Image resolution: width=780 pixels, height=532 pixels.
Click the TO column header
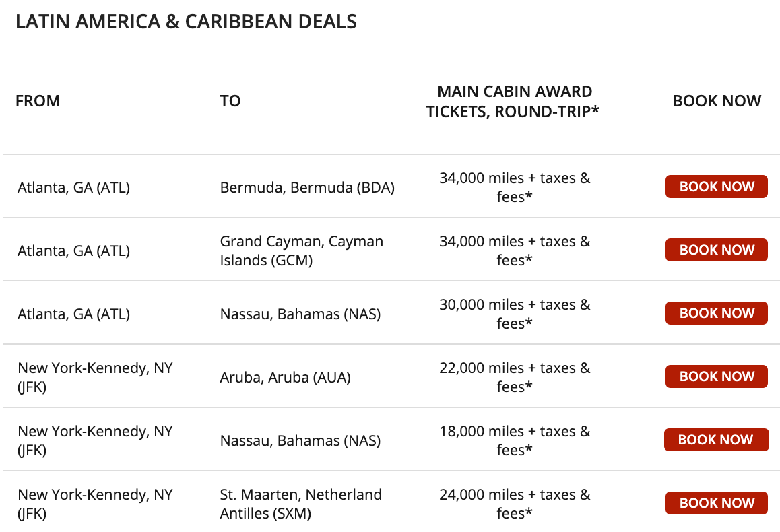tap(230, 101)
